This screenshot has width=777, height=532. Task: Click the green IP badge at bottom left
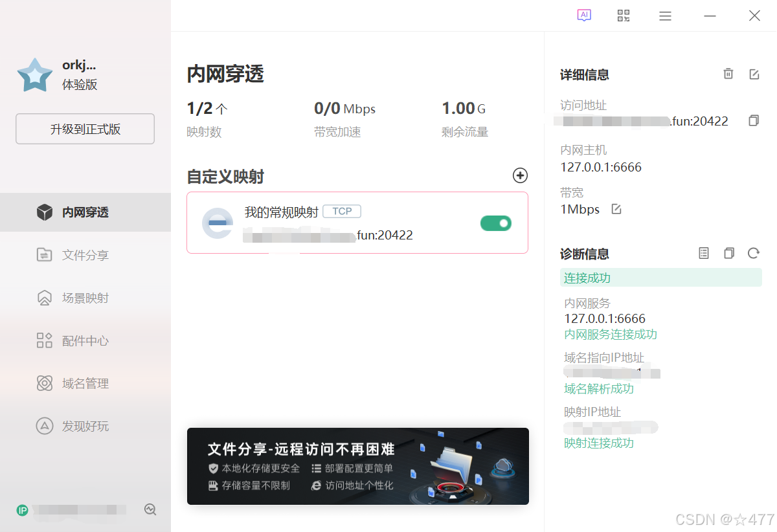[x=23, y=510]
